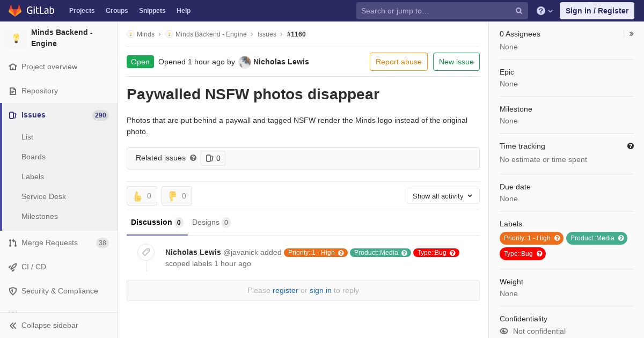Click help icon on activity Type::Bug label
The height and width of the screenshot is (338, 644).
click(452, 253)
